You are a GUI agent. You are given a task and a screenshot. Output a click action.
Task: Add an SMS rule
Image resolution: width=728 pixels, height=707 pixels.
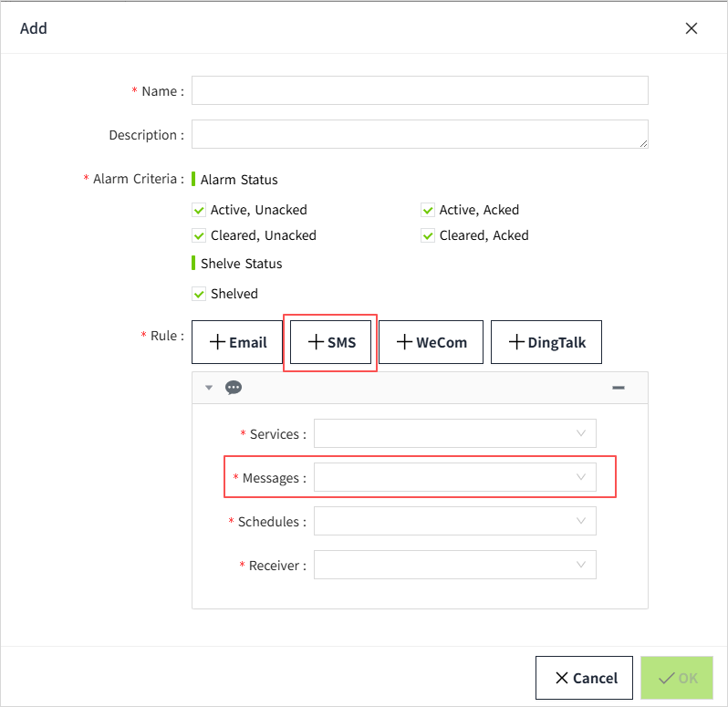pyautogui.click(x=331, y=342)
